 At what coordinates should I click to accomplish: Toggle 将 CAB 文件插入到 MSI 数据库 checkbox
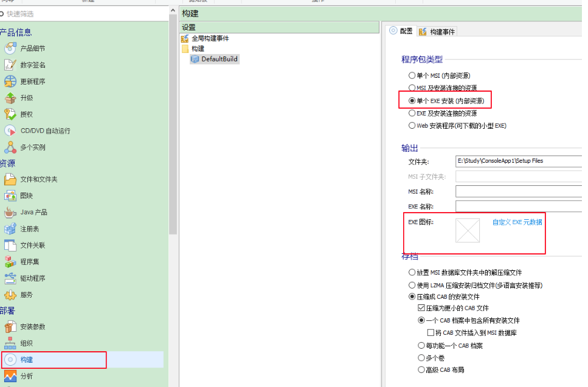click(x=431, y=333)
